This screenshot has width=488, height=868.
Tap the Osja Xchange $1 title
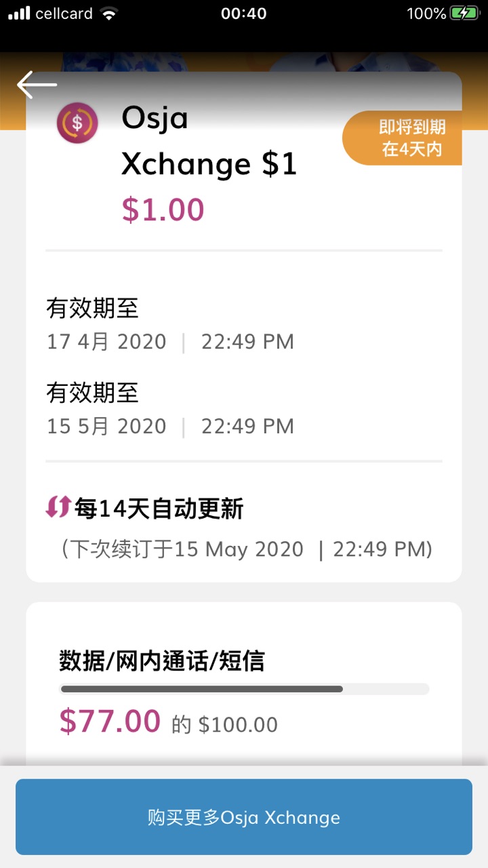tap(209, 141)
